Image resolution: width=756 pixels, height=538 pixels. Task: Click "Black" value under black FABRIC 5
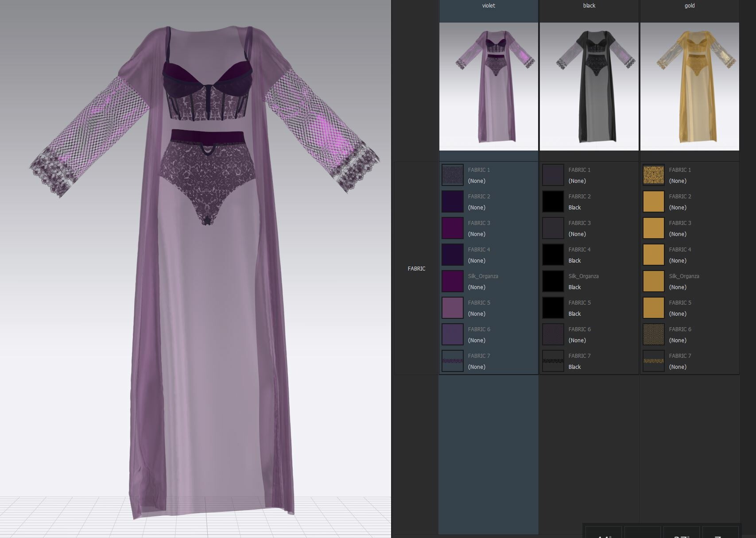[x=574, y=314]
